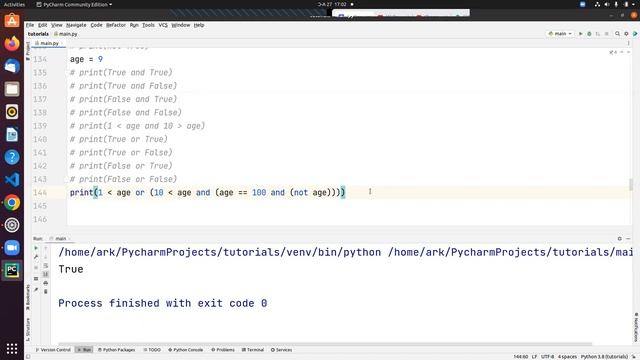Clear console with trash icon
The image size is (640, 360).
point(46,291)
